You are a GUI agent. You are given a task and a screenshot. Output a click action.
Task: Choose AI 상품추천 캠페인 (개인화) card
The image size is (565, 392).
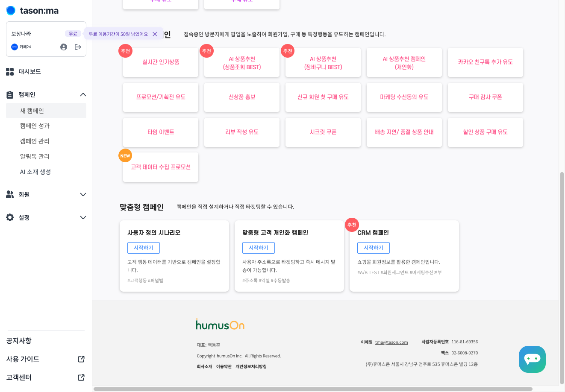tap(404, 62)
